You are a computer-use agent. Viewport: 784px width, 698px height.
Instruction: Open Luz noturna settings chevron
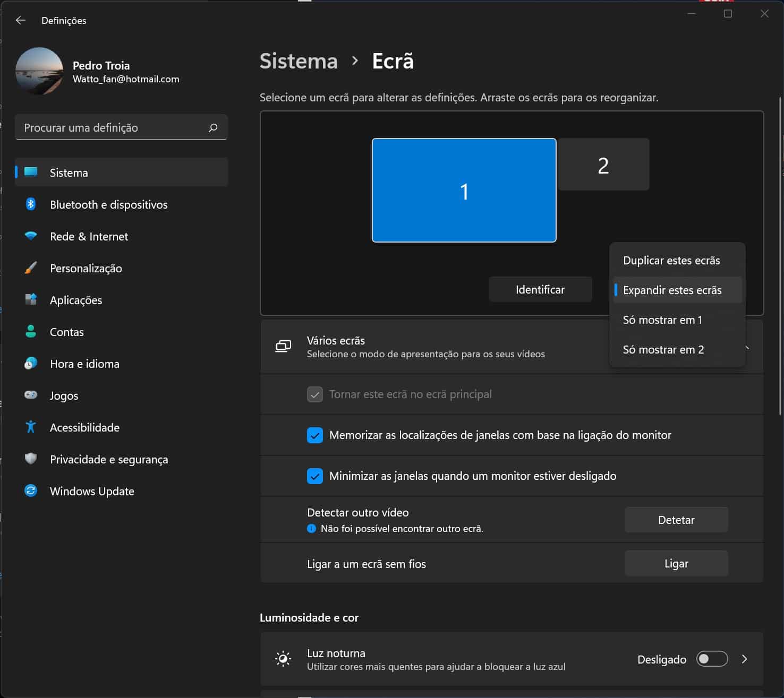[745, 659]
